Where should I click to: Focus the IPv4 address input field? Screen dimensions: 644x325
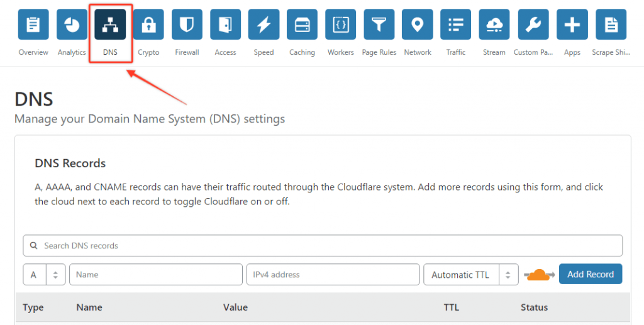(333, 275)
